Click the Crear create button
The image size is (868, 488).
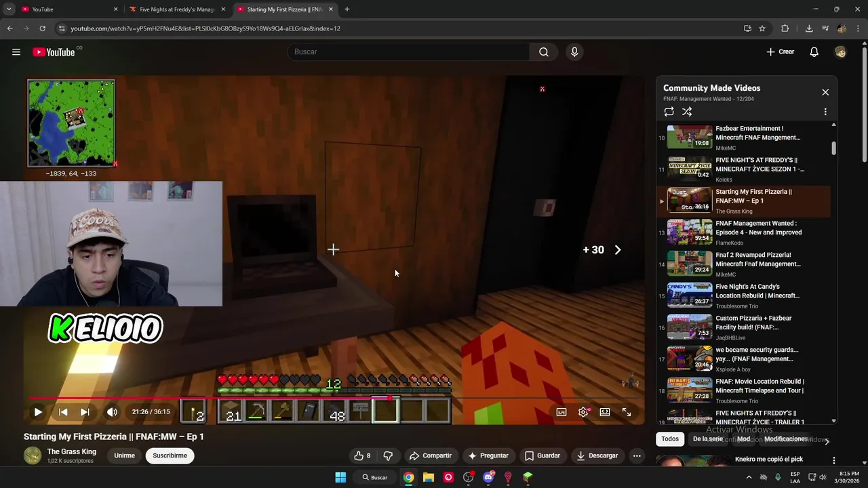tap(781, 52)
